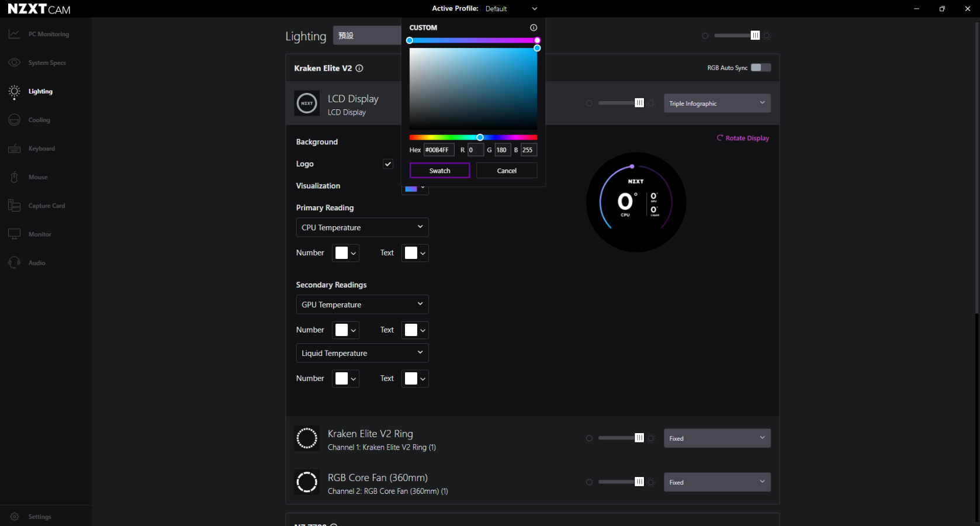This screenshot has width=980, height=526.
Task: Click Cancel in the color picker
Action: pyautogui.click(x=506, y=171)
